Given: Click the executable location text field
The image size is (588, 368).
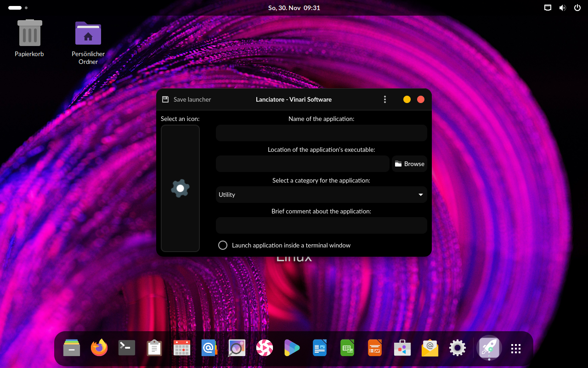Looking at the screenshot, I should (x=302, y=164).
